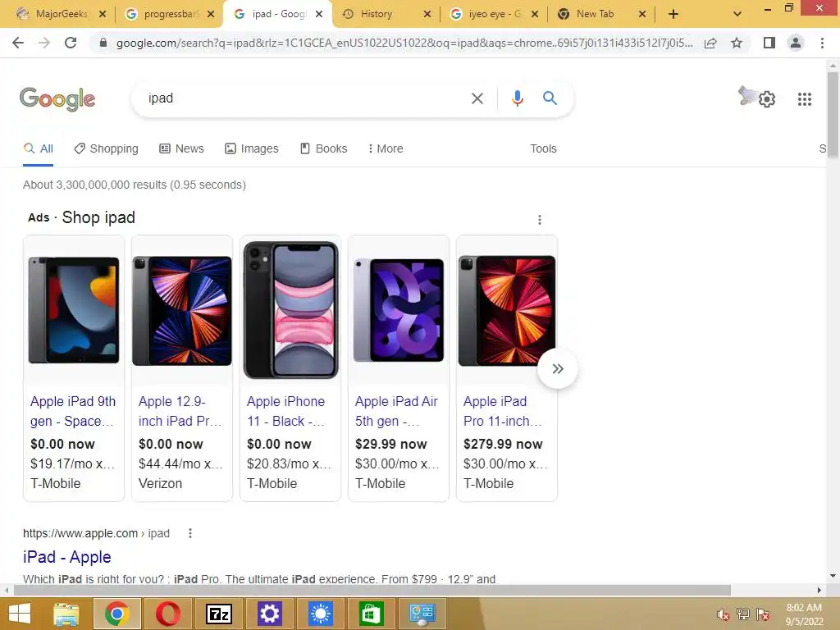Click the vertical scrollbar thumb
This screenshot has width=840, height=630.
pyautogui.click(x=833, y=115)
